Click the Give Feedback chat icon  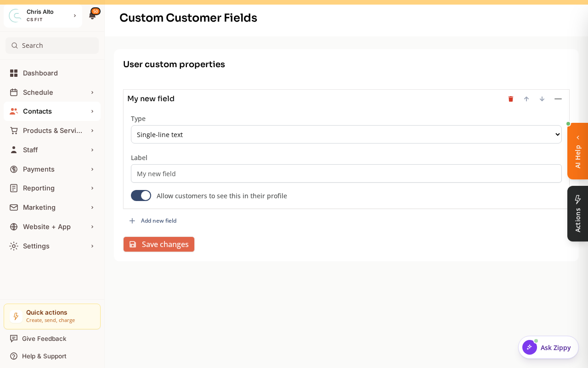click(14, 339)
